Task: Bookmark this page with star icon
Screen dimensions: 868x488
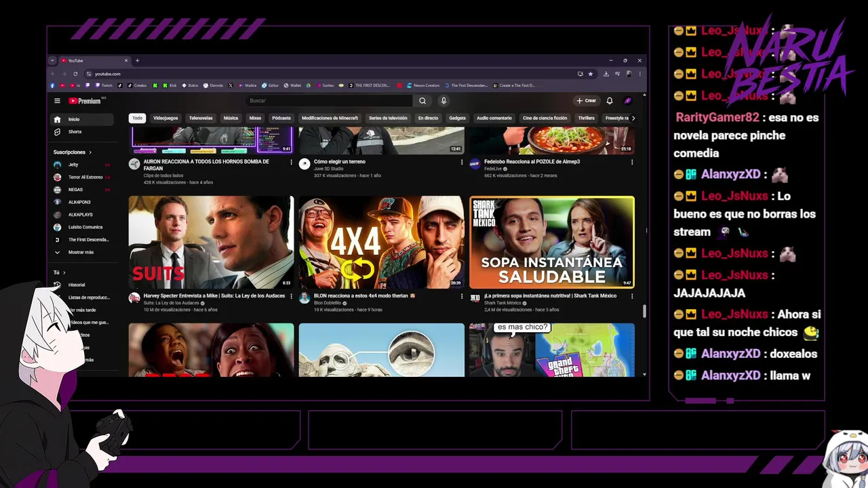Action: pos(591,74)
